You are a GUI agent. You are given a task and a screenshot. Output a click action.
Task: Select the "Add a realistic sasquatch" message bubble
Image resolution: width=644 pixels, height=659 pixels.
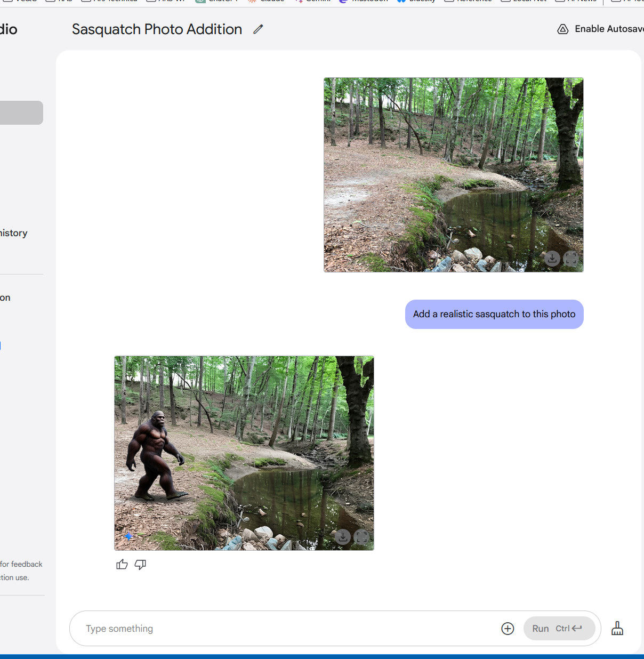click(494, 314)
